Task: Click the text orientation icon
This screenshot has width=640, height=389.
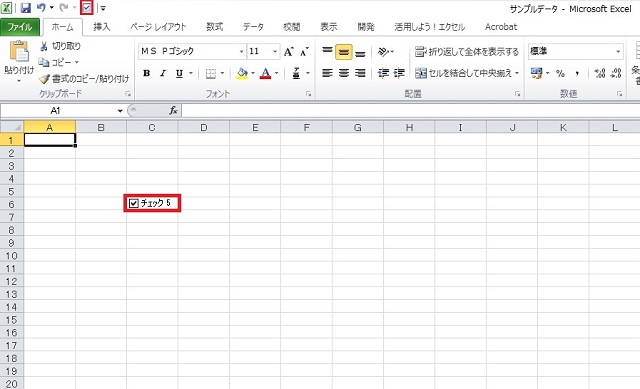Action: coord(383,52)
